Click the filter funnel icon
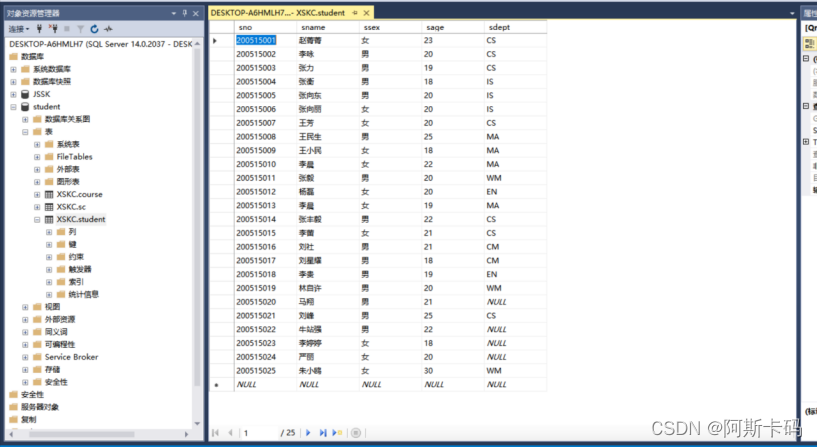Screen dimensions: 817x447 point(80,29)
